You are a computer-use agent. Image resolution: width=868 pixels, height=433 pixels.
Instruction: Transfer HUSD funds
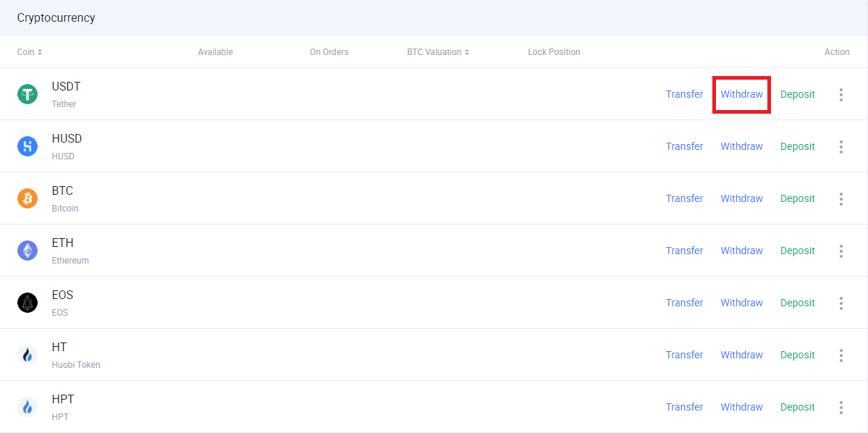click(x=684, y=146)
